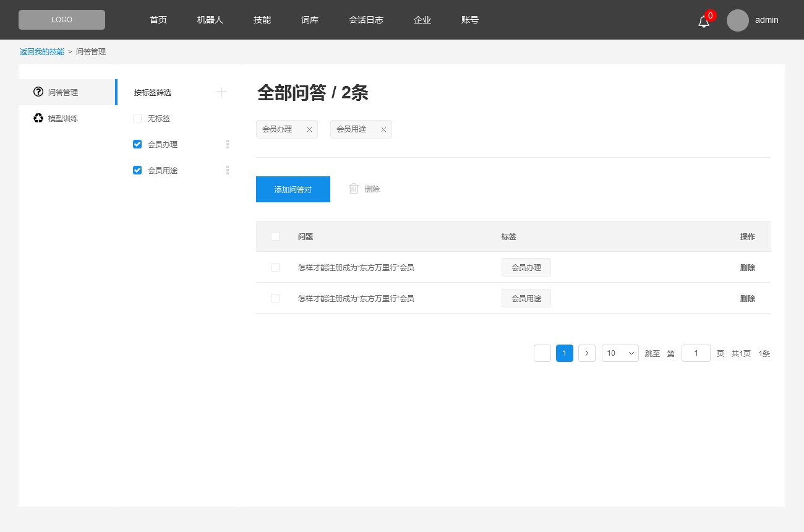Open the page size dropdown showing 10
The image size is (804, 532).
pyautogui.click(x=620, y=353)
